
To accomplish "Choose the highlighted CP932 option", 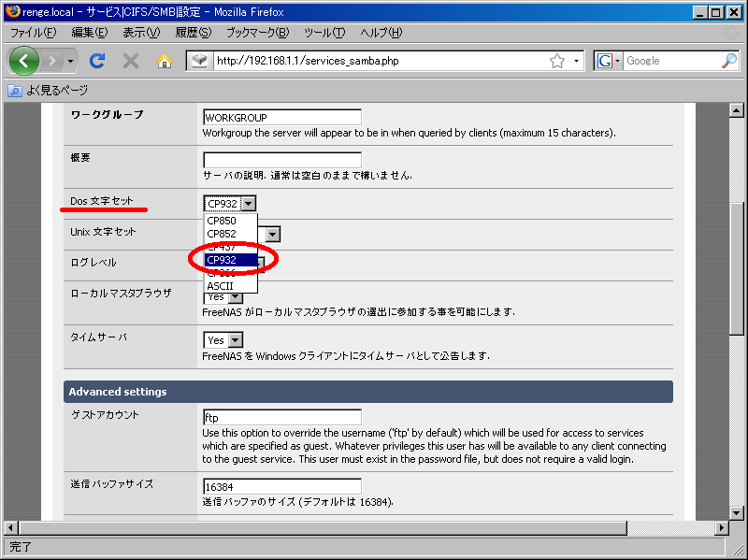I will pos(231,260).
